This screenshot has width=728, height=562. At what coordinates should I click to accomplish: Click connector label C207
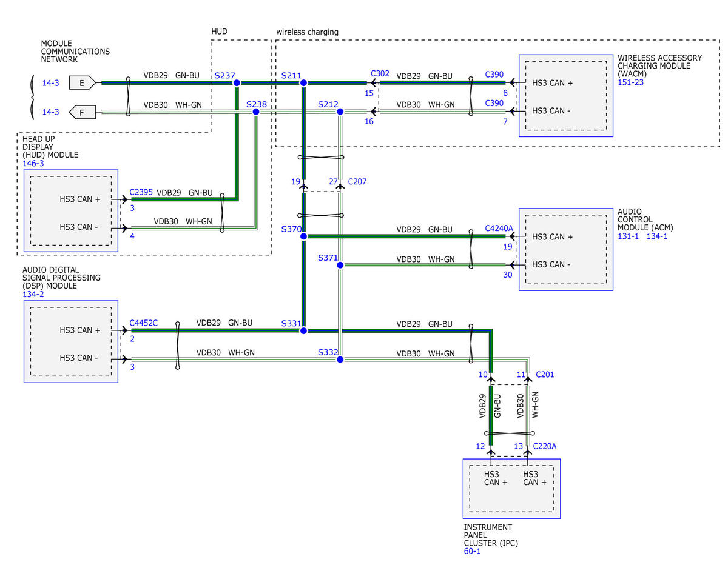[357, 181]
